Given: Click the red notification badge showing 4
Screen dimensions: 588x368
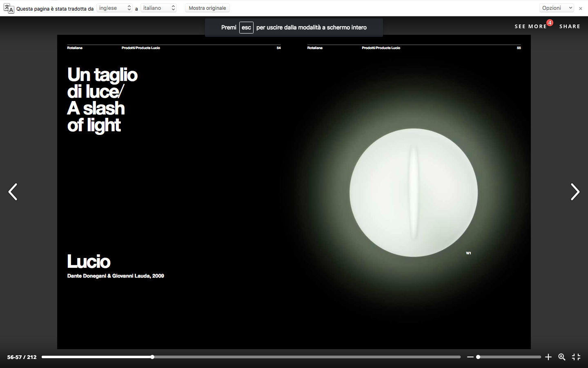Looking at the screenshot, I should pos(550,23).
